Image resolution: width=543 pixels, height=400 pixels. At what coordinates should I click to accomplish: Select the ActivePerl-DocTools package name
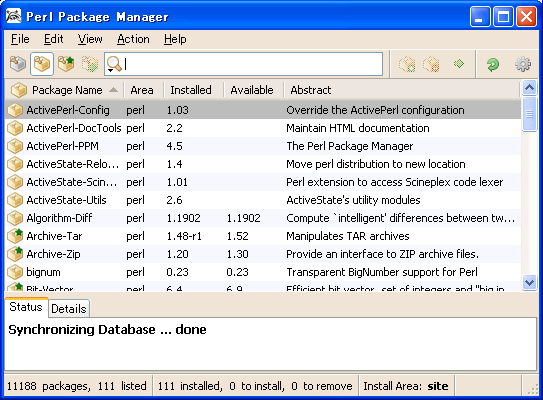[x=74, y=128]
